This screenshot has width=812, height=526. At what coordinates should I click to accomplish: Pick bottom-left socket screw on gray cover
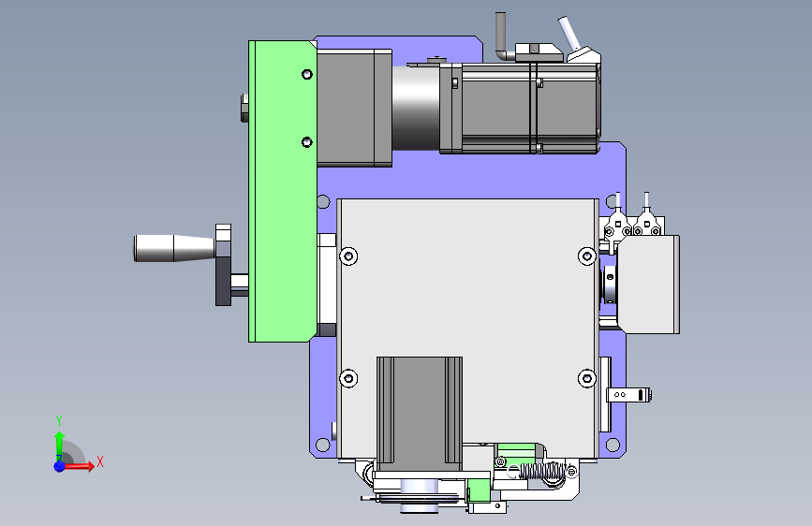(348, 378)
